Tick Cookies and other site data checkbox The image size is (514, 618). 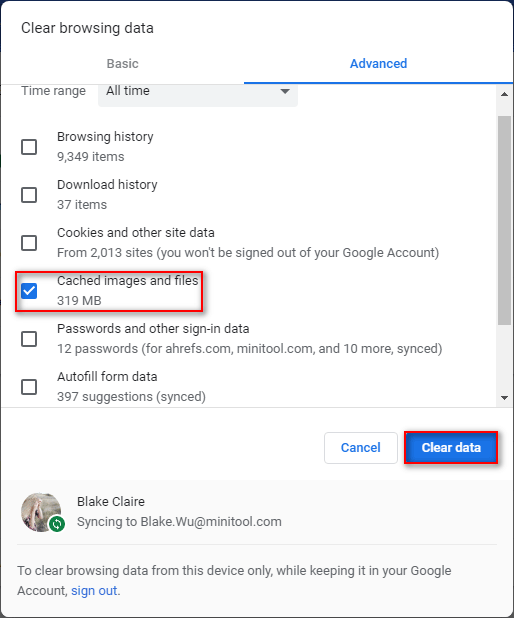click(x=29, y=243)
